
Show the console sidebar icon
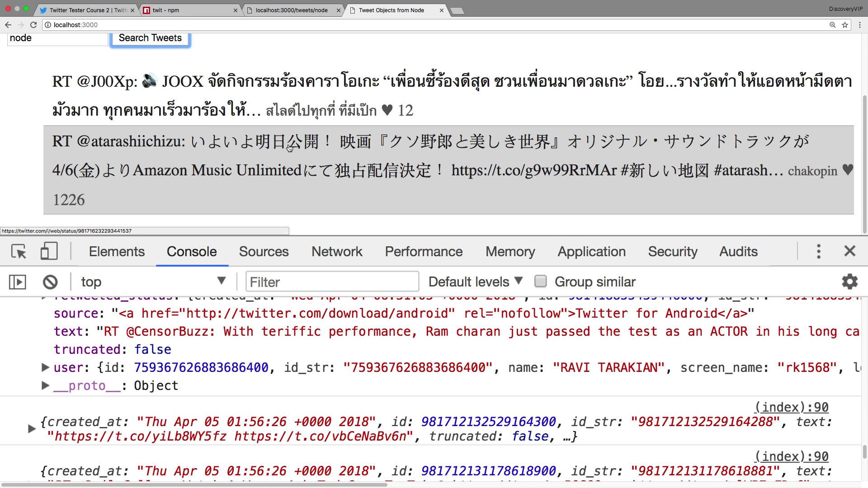(x=18, y=282)
